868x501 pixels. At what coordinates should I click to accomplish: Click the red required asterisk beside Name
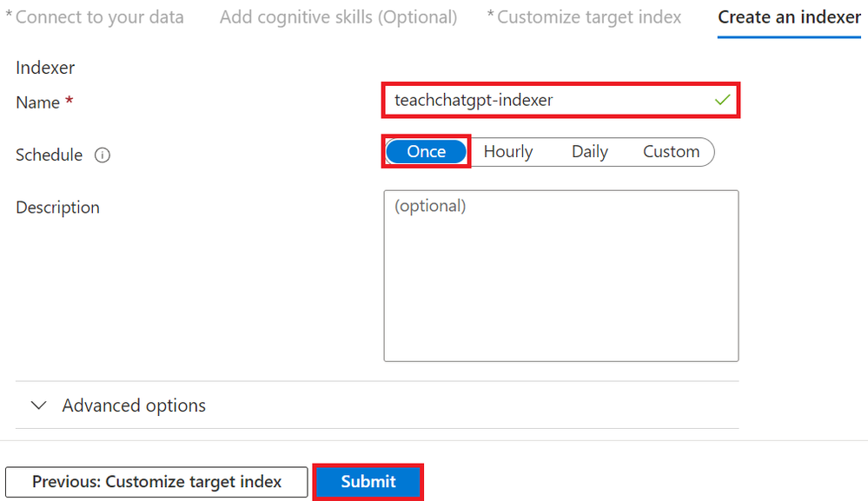coord(70,101)
